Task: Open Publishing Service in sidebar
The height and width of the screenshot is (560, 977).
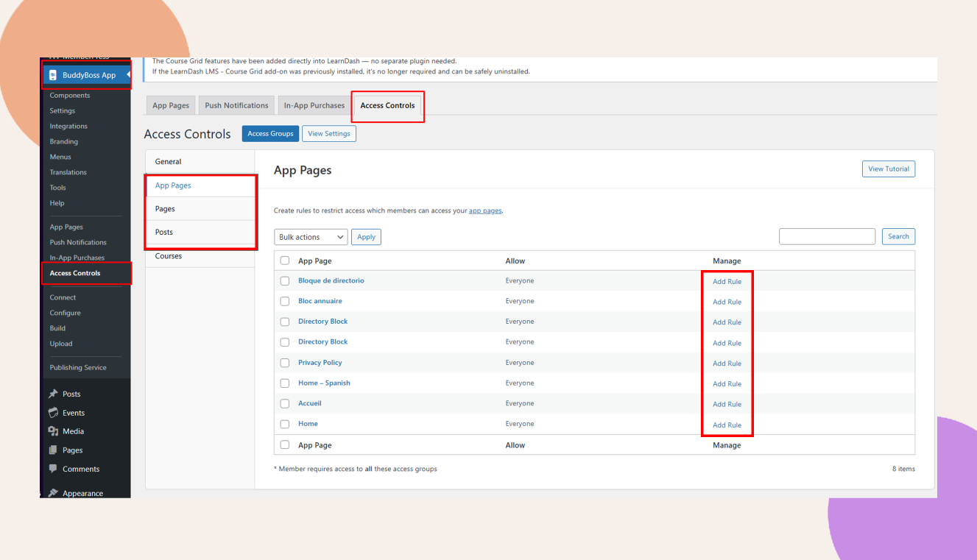Action: click(78, 367)
